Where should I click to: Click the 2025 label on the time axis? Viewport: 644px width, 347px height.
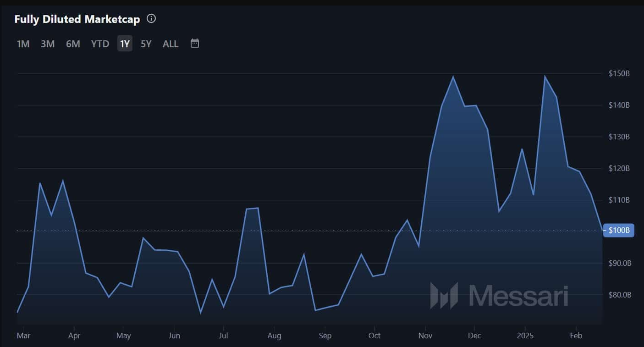(x=524, y=336)
